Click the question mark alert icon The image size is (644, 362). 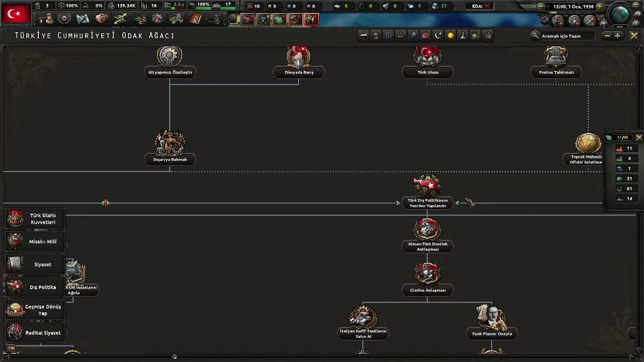click(263, 19)
